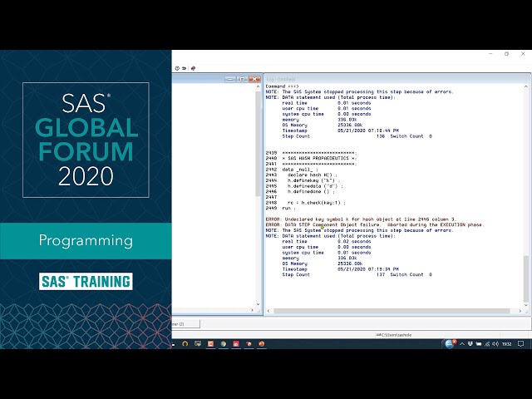Screen dimensions: 532x399
Task: Click the Log horizontal scrollbar right arrow
Action: click(x=520, y=311)
